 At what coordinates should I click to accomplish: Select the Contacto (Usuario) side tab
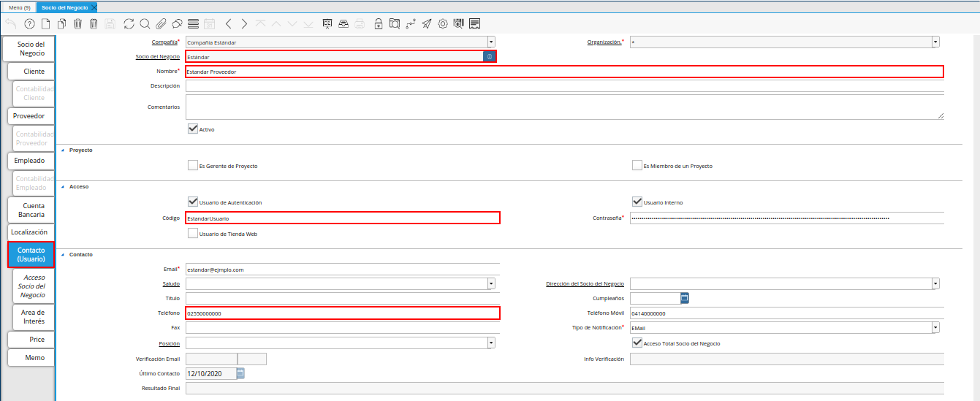[31, 255]
